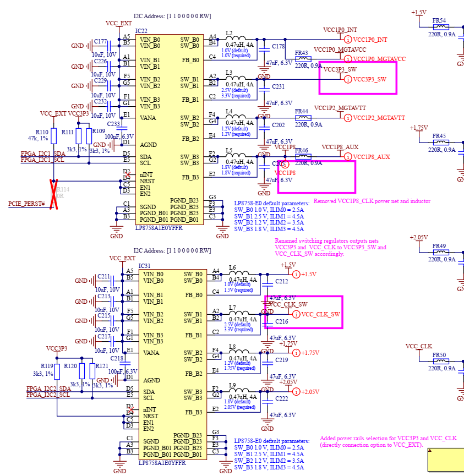Image resolution: width=464 pixels, height=476 pixels.
Task: Click the info marker next to VCC3P3_SW
Action: coord(347,79)
